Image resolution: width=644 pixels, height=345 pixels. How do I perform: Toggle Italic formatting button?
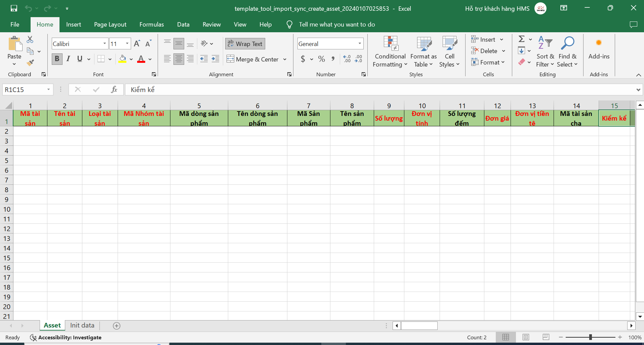(68, 59)
